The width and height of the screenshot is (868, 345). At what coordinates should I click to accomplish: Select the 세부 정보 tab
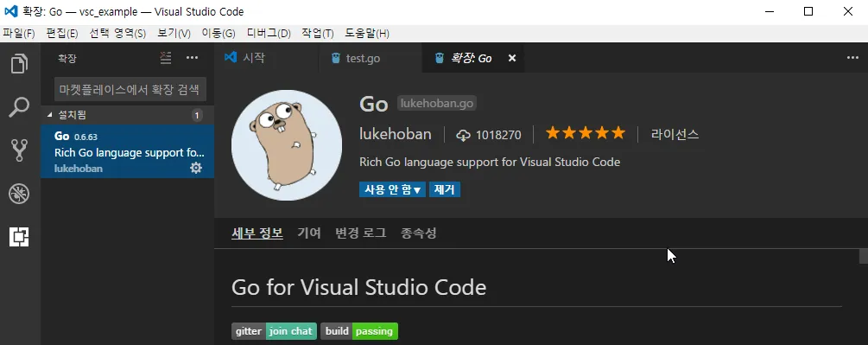257,233
